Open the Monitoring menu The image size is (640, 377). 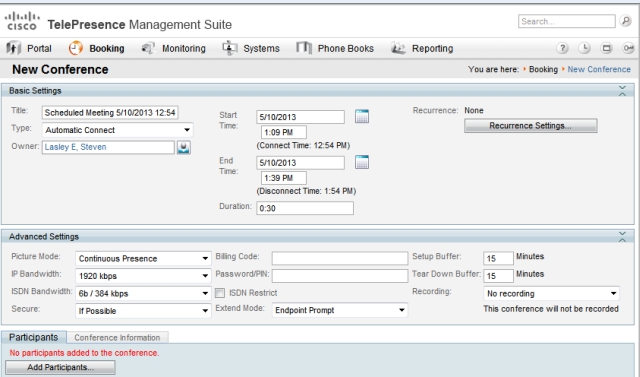[184, 49]
